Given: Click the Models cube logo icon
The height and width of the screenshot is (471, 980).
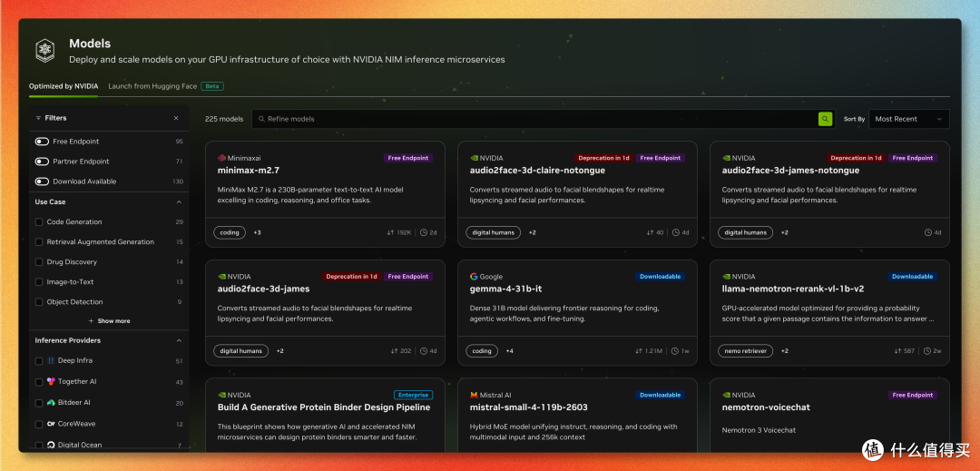Looking at the screenshot, I should click(45, 51).
